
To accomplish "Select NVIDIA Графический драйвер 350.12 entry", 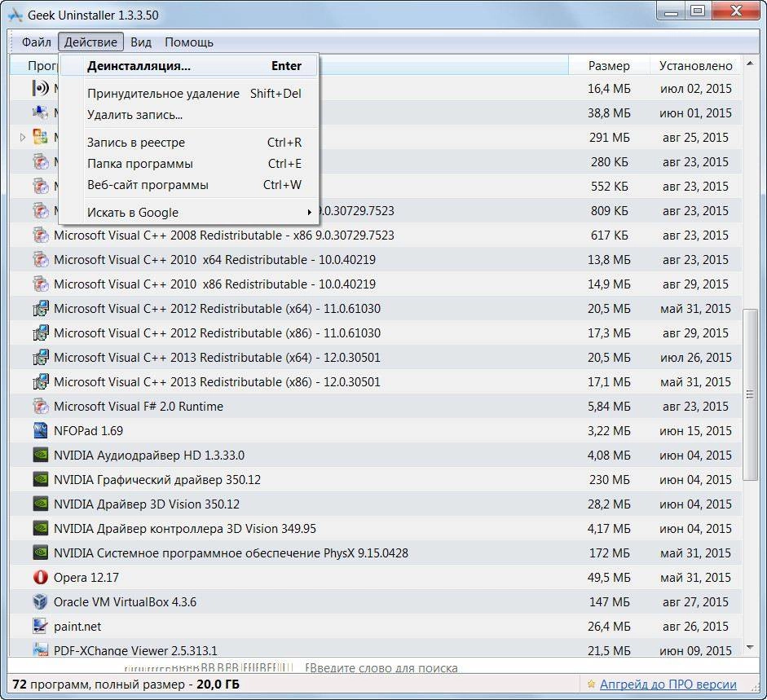I will point(376,480).
